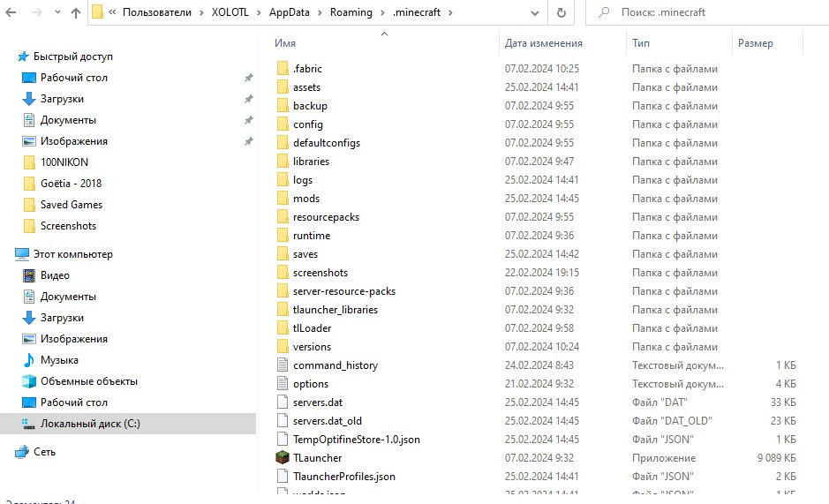Click the logs folder icon
The width and height of the screenshot is (829, 504).
pos(283,180)
